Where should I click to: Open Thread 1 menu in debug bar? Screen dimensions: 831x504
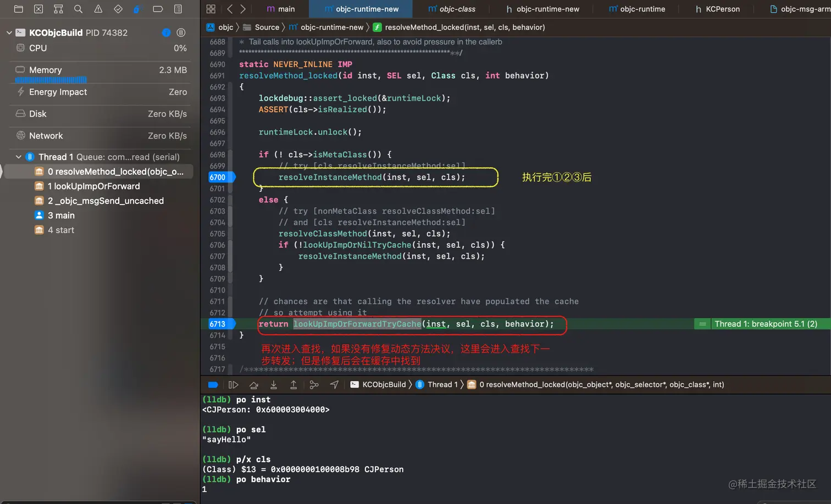pyautogui.click(x=437, y=385)
